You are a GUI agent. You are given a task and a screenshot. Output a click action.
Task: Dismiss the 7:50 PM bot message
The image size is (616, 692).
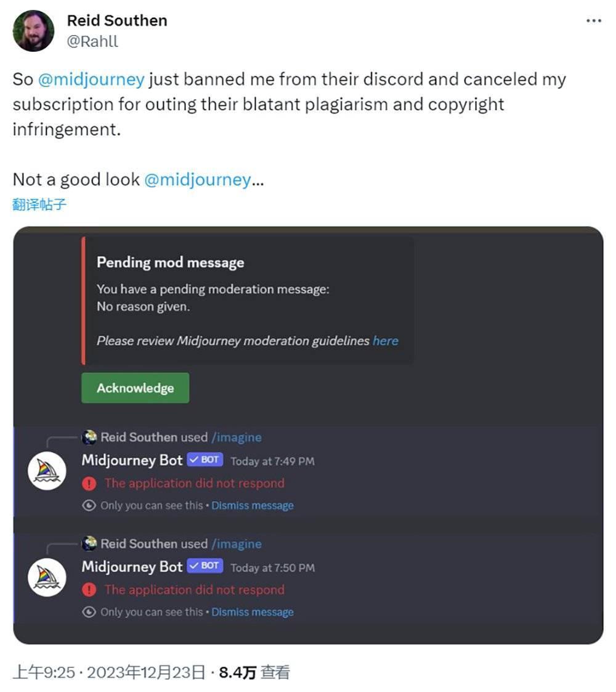[253, 613]
